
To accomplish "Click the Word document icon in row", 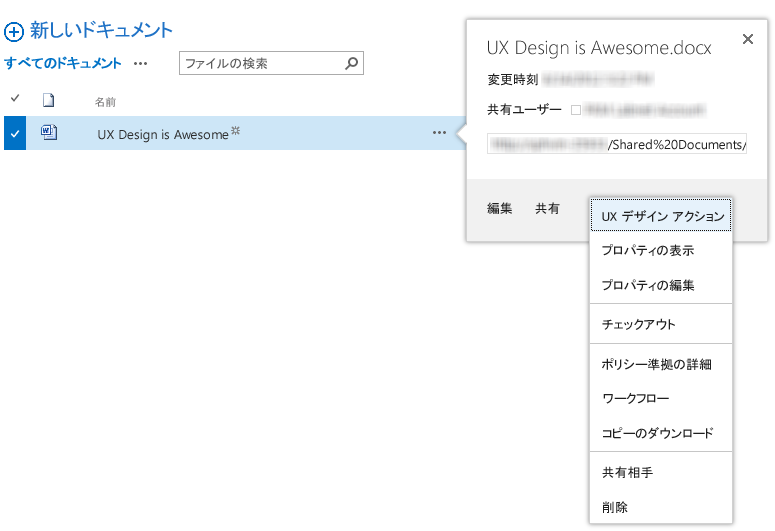I will coord(49,132).
